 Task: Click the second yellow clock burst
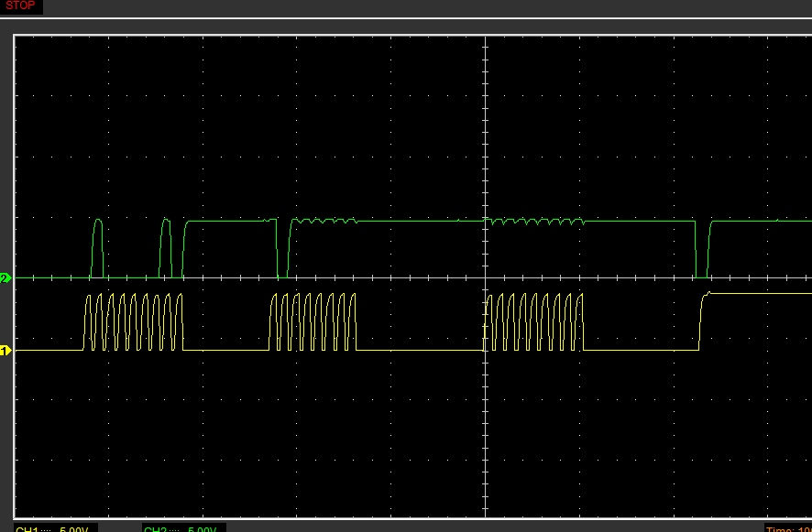[x=313, y=322]
